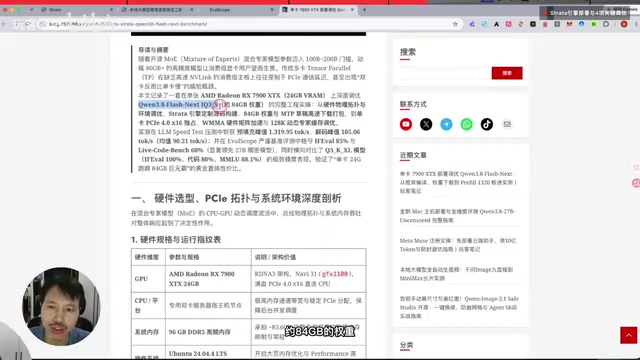The image size is (640, 360).
Task: Focus the sidebar search input field
Action: (445, 73)
